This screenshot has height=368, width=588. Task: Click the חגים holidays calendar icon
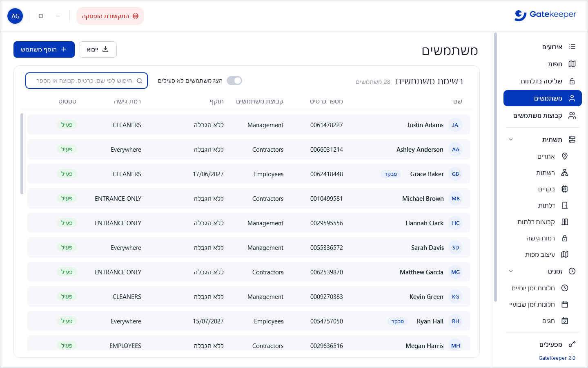click(565, 321)
